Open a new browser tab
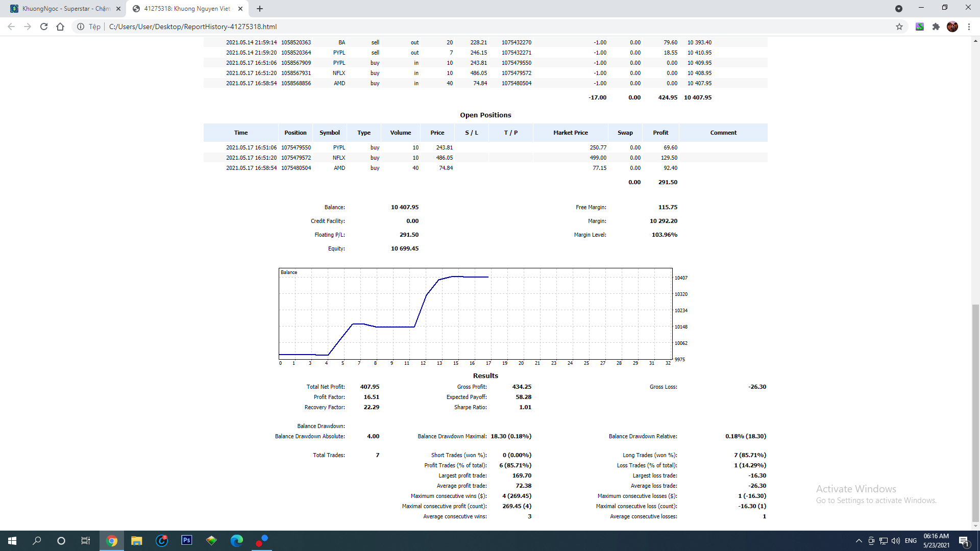The image size is (980, 551). [260, 9]
